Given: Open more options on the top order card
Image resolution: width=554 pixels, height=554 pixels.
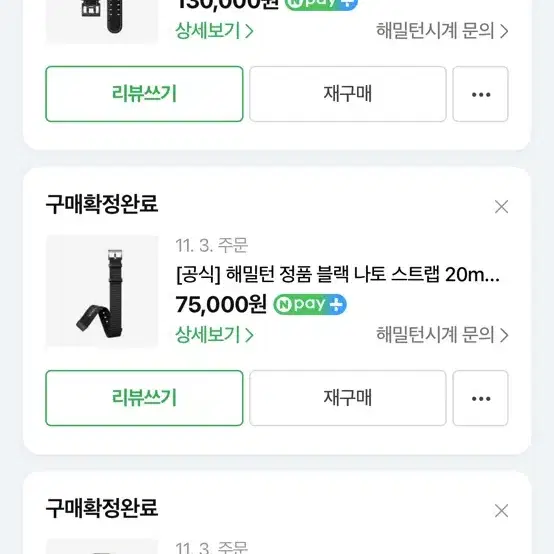Looking at the screenshot, I should click(480, 94).
